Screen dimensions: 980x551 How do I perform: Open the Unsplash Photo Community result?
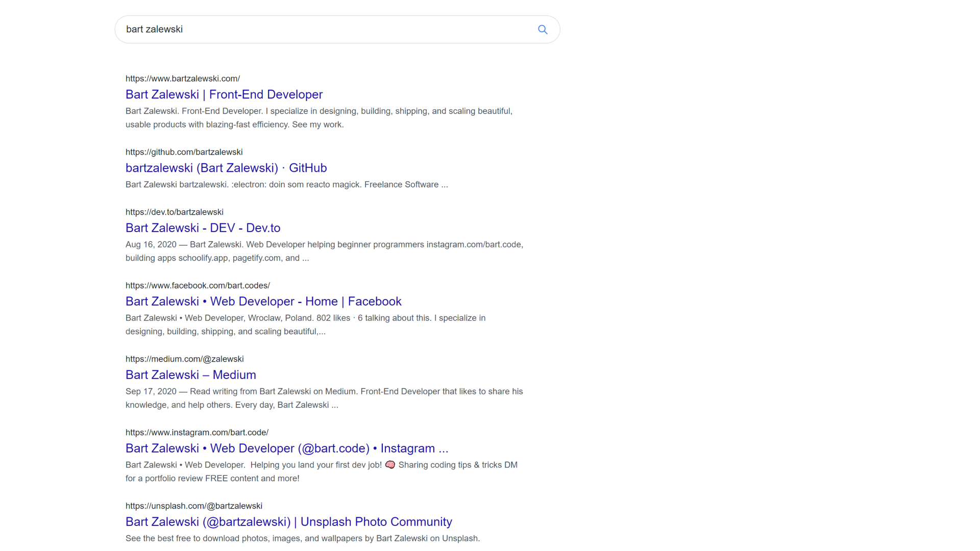coord(289,522)
